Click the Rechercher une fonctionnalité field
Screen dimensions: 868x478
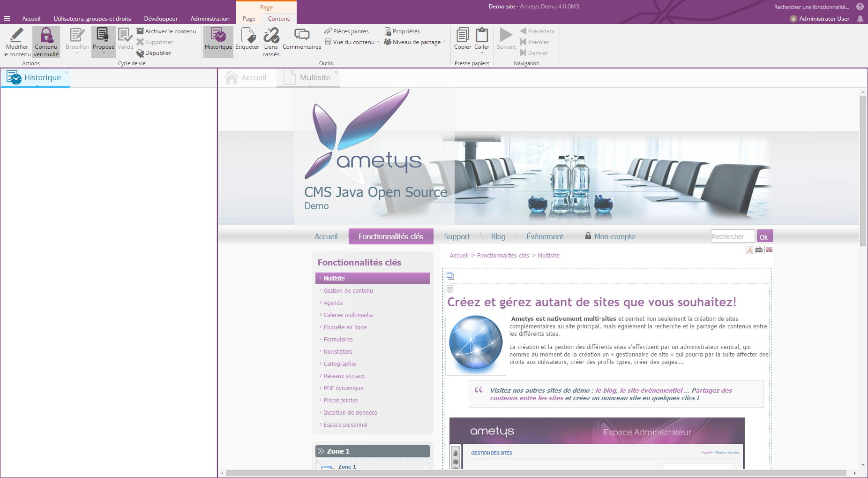811,7
